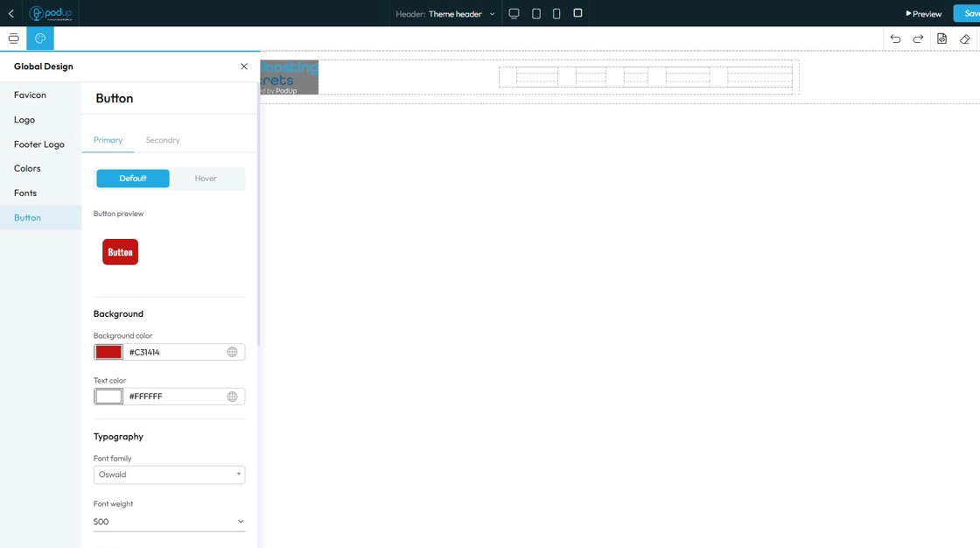Close the Global Design panel

tap(244, 67)
